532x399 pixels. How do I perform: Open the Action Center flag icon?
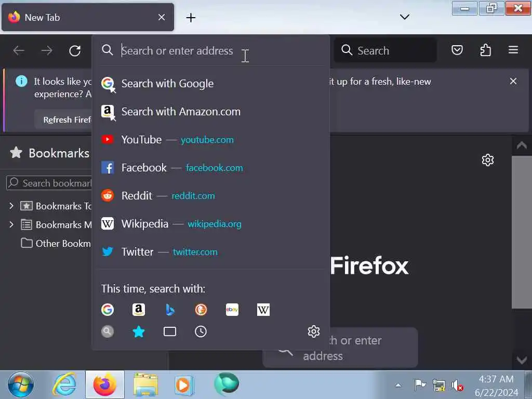pyautogui.click(x=420, y=385)
